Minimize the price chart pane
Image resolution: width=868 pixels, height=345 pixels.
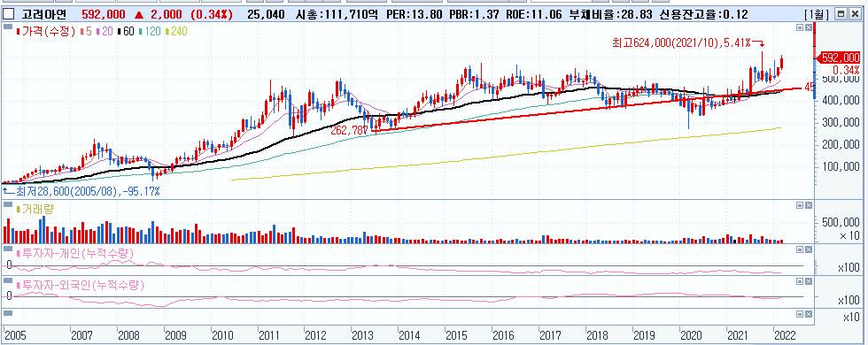pyautogui.click(x=799, y=27)
